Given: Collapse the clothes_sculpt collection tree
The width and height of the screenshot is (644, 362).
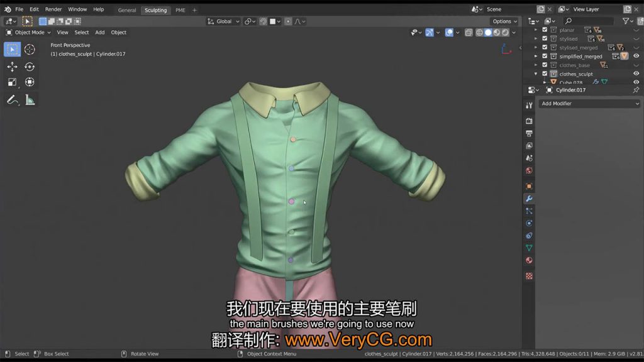Looking at the screenshot, I should point(536,74).
